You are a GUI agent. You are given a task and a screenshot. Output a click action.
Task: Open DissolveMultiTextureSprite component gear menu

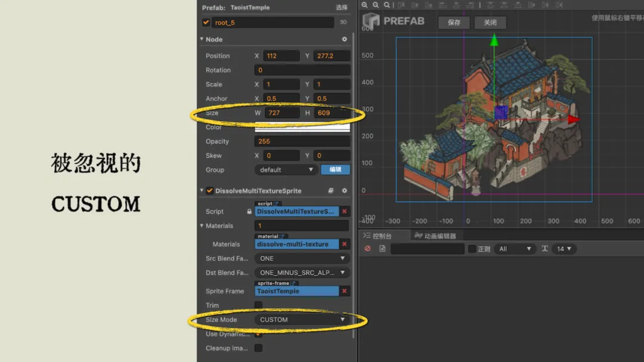344,191
